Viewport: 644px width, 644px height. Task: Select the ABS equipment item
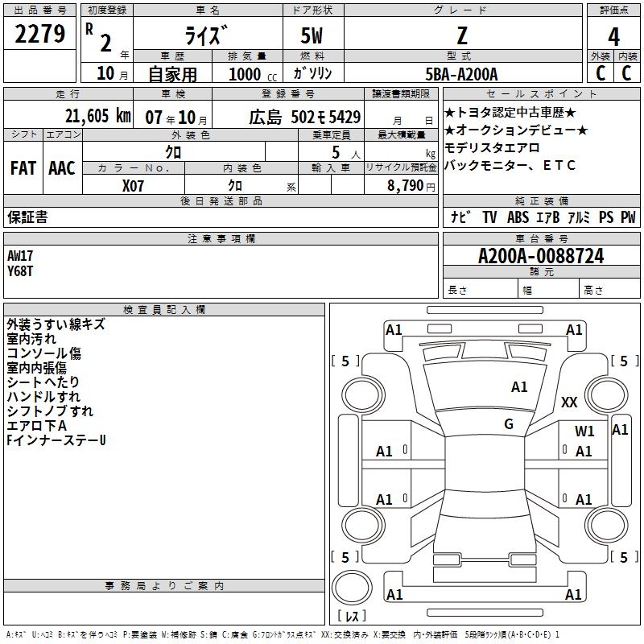tap(518, 217)
